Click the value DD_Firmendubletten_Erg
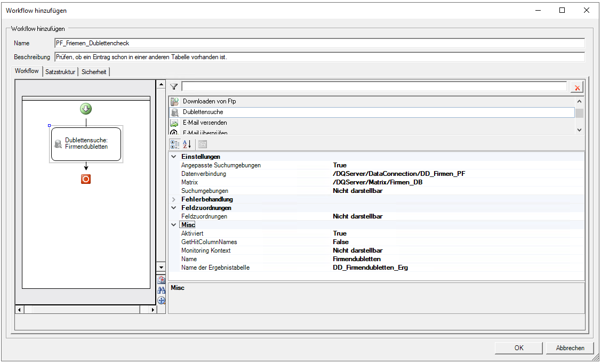 click(370, 268)
